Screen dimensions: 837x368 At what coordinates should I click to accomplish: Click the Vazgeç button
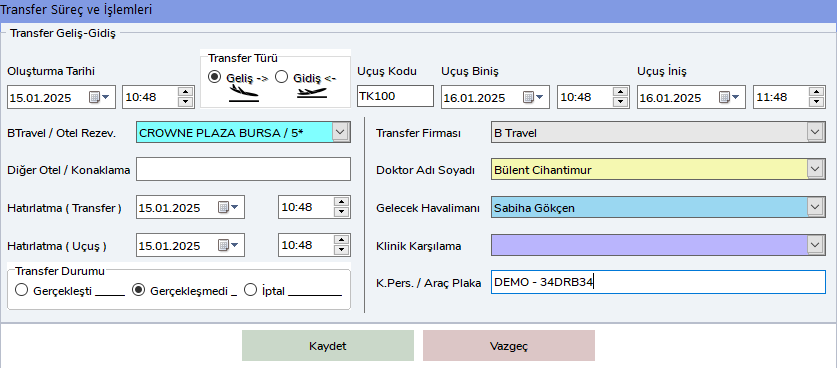pos(509,346)
